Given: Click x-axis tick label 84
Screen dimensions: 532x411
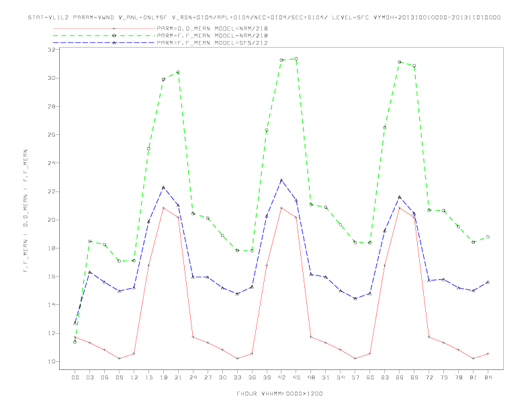Looking at the screenshot, I should tap(488, 377).
